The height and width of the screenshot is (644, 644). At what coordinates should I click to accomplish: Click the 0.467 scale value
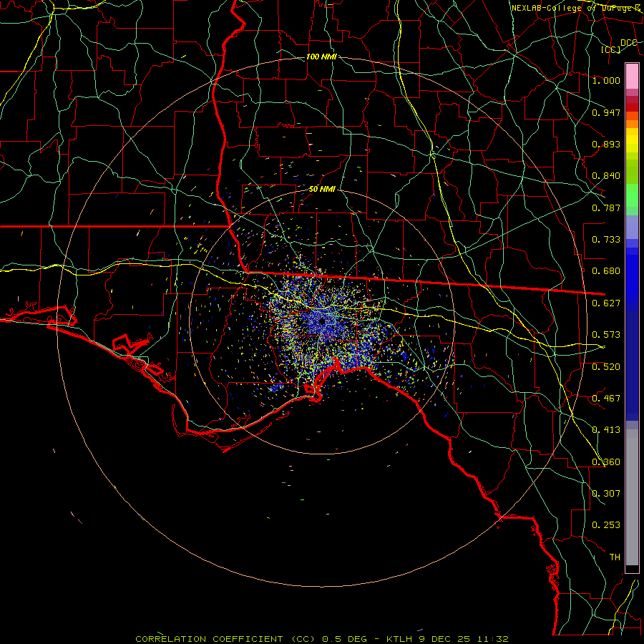(606, 399)
